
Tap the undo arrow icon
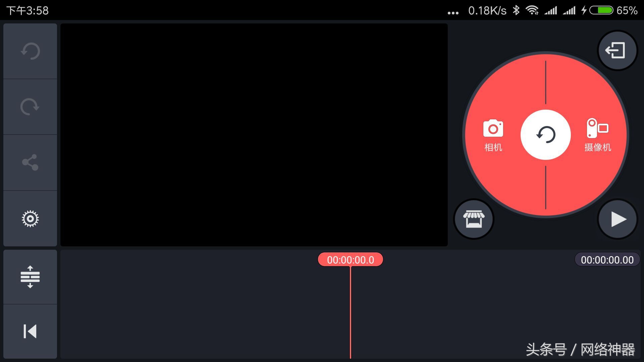click(x=30, y=51)
